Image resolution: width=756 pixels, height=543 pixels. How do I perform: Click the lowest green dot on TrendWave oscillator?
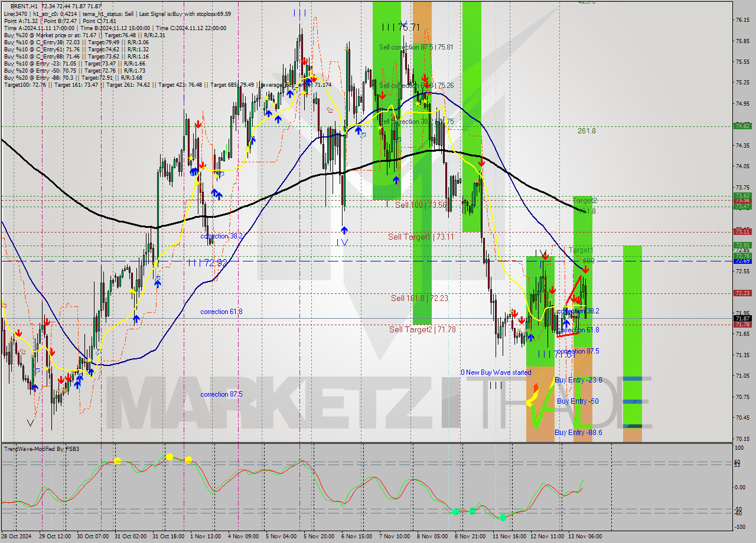(503, 518)
